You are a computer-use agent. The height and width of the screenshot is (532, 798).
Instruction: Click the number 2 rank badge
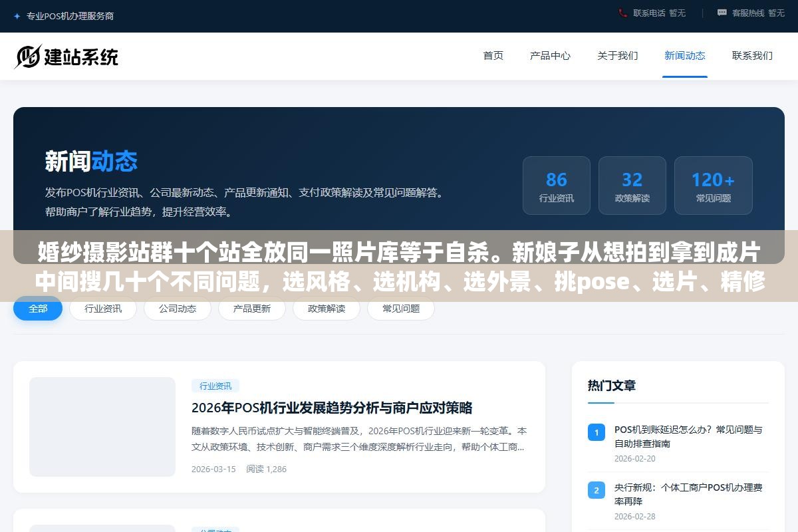pos(597,490)
